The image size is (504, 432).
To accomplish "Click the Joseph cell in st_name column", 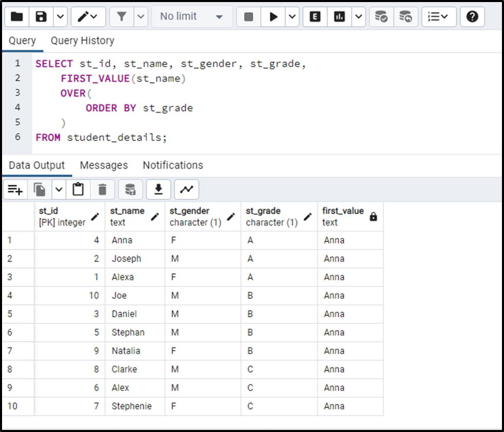I will coord(127,258).
